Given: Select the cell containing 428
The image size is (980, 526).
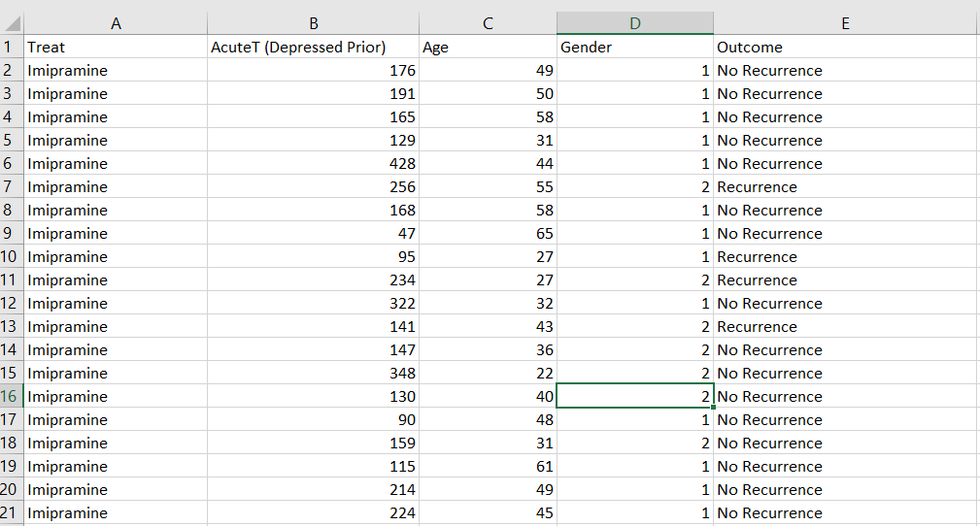Looking at the screenshot, I should (313, 164).
